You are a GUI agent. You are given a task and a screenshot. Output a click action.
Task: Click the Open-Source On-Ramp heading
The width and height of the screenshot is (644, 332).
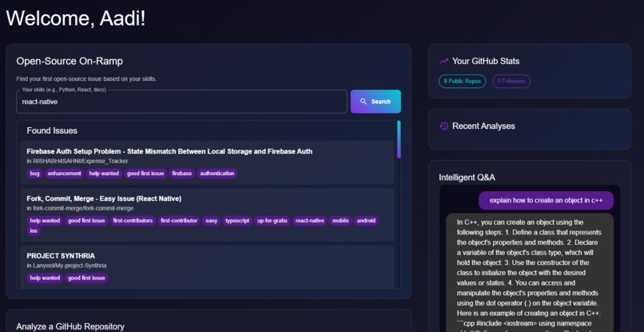point(70,62)
